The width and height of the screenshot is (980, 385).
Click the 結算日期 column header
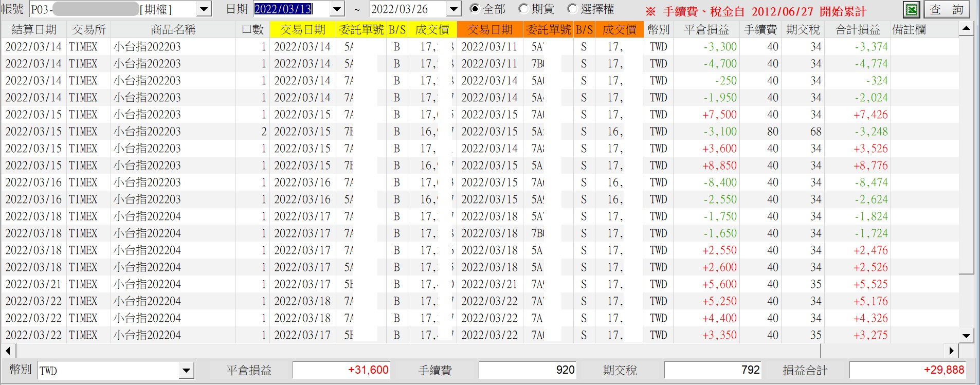(x=34, y=30)
